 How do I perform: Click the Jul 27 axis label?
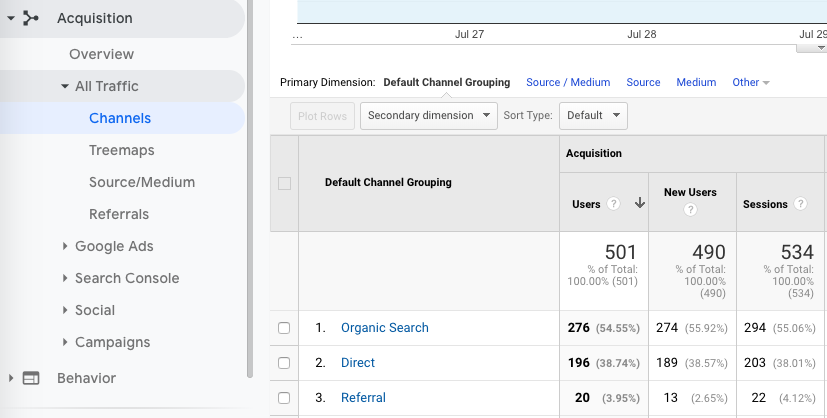[x=469, y=34]
